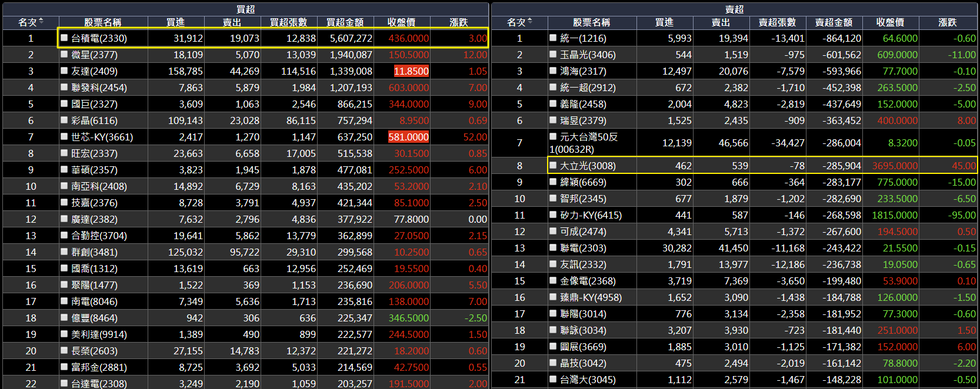Viewport: 980px width, 389px height.
Task: Click stock name 南亞科(2408)
Action: (99, 186)
